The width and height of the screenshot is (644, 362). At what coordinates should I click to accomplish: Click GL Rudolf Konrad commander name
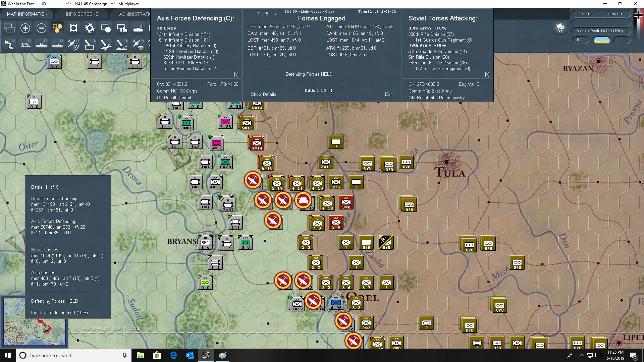click(174, 98)
